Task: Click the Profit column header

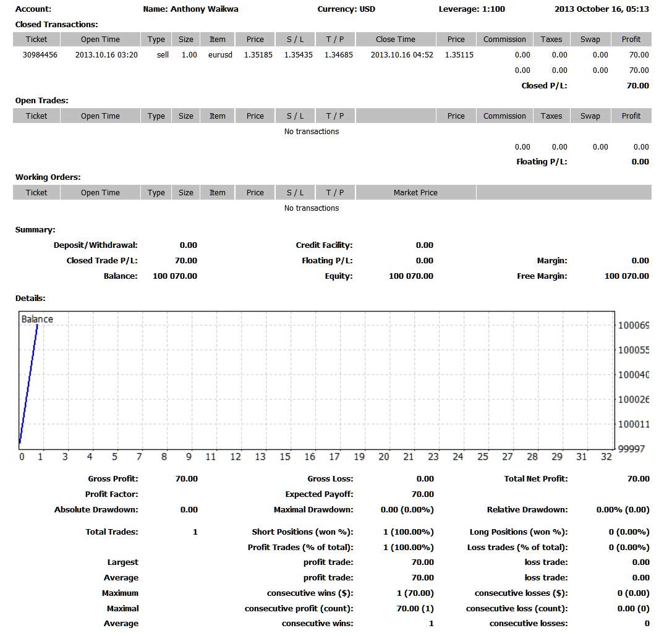Action: [x=631, y=39]
